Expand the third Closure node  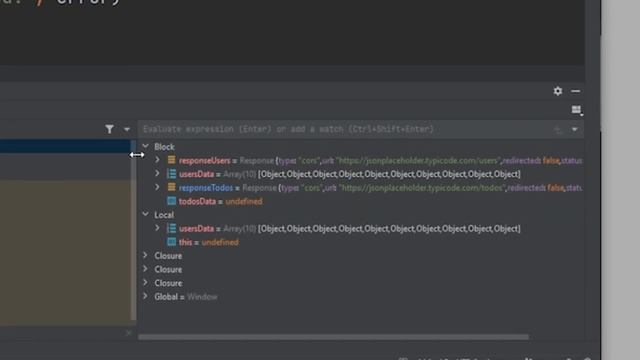145,282
